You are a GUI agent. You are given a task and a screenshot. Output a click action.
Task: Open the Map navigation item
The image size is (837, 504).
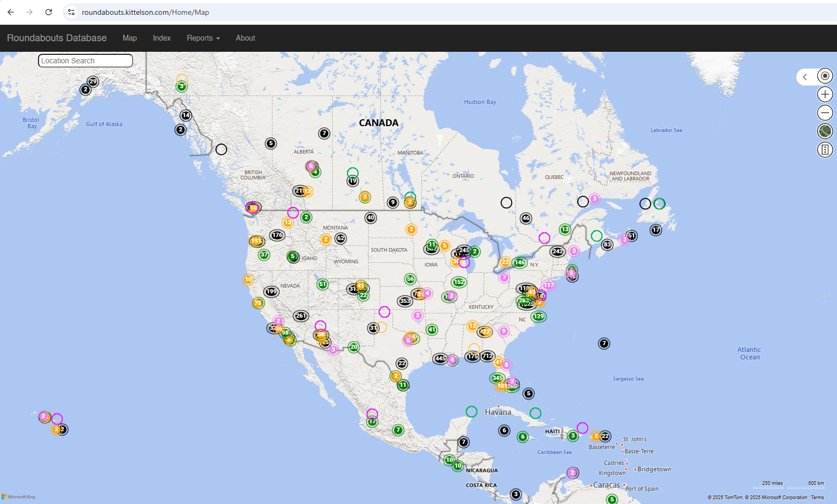129,38
